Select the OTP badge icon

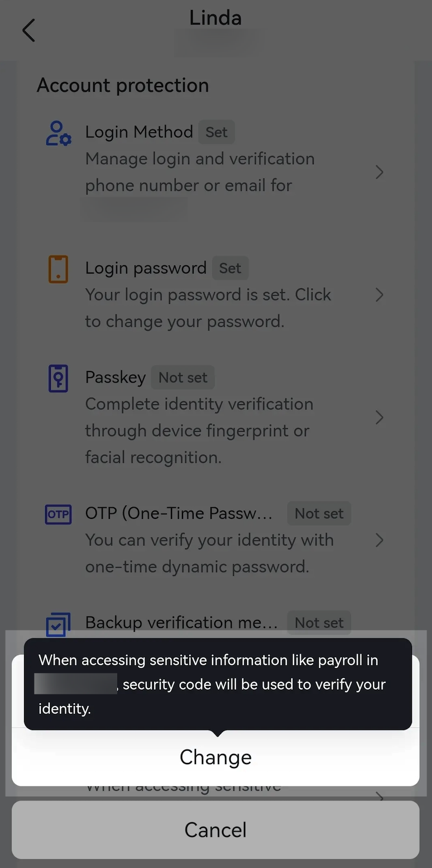[x=58, y=514]
